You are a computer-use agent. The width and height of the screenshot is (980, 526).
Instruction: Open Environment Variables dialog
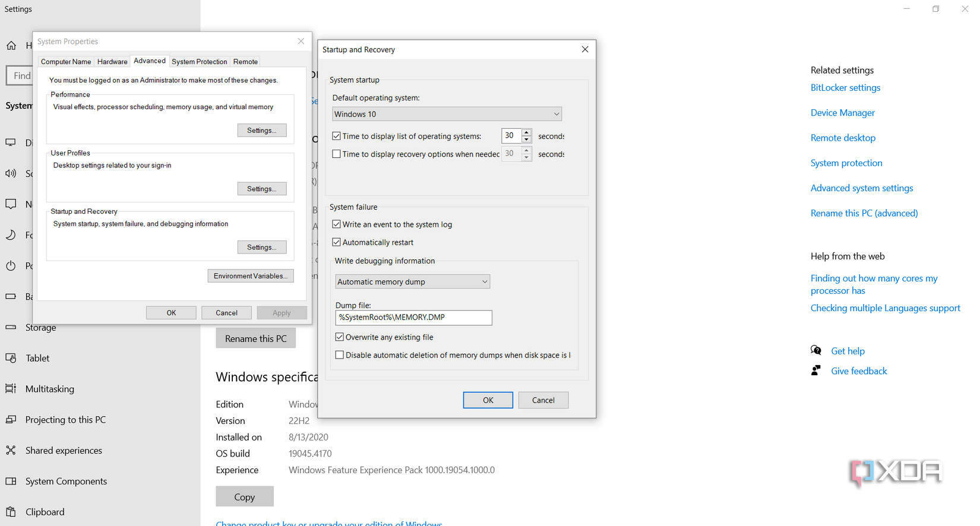[x=251, y=276]
